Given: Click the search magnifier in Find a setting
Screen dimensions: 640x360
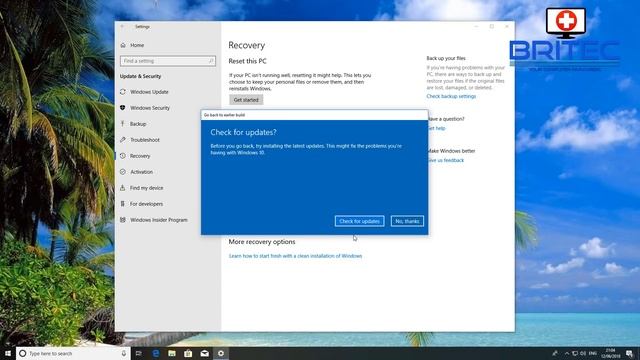Looking at the screenshot, I should click(x=211, y=61).
